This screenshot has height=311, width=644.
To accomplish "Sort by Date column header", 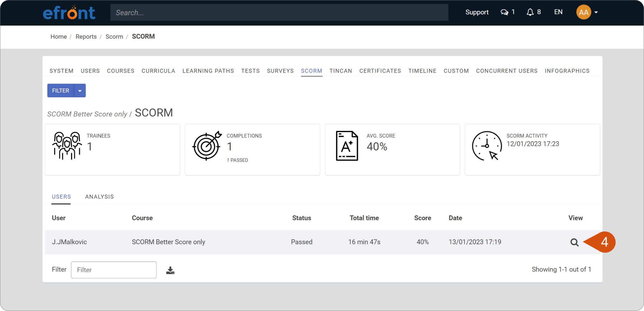I will pyautogui.click(x=455, y=218).
